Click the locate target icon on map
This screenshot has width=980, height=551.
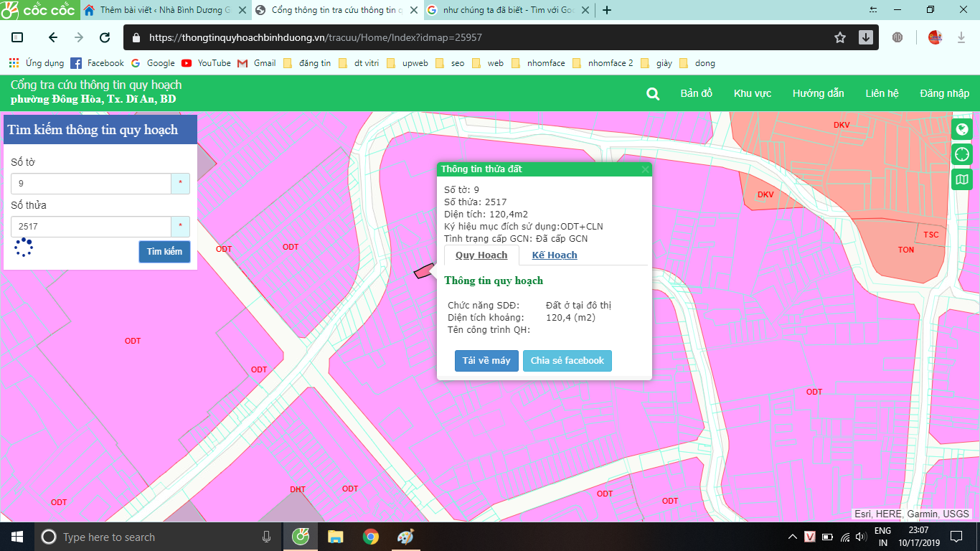(x=961, y=154)
